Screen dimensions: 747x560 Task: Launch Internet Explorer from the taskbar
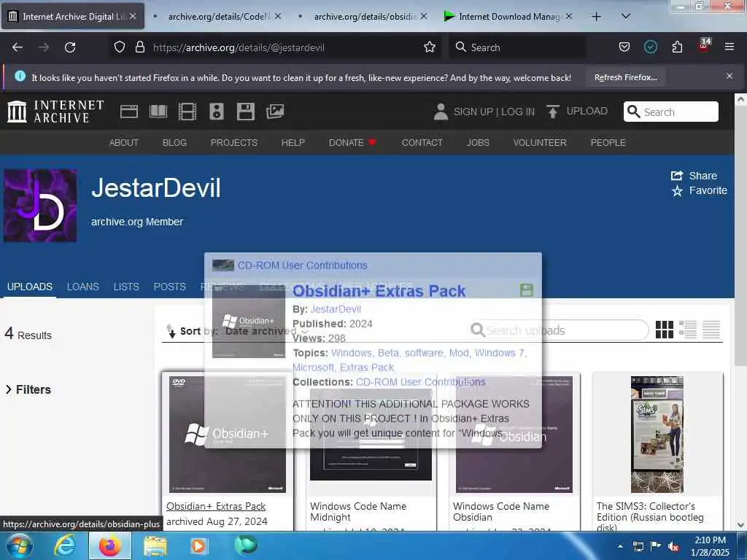[x=65, y=545]
